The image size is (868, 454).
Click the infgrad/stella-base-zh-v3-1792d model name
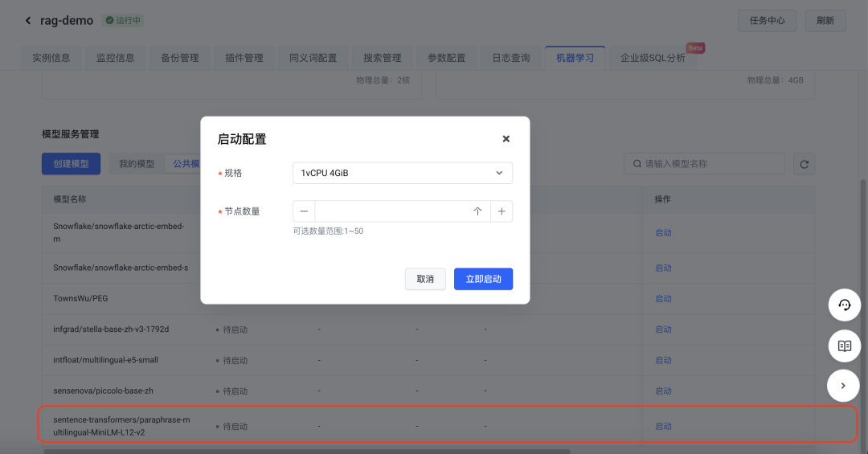(111, 329)
